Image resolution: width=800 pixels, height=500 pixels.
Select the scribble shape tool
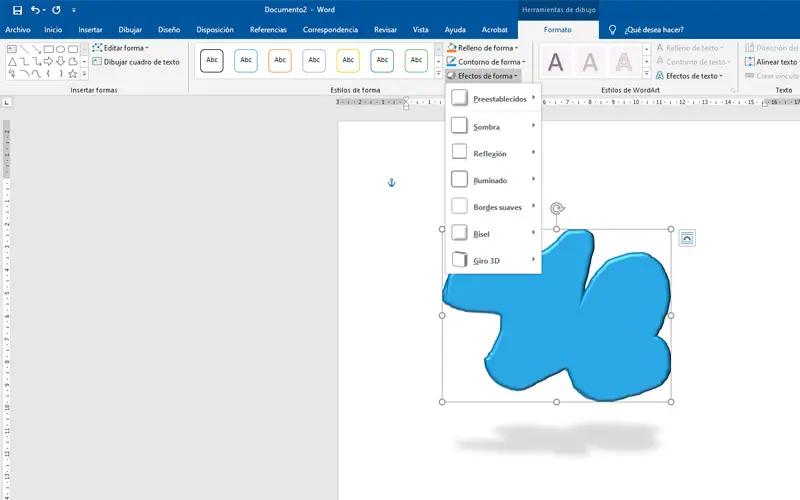[x=12, y=73]
